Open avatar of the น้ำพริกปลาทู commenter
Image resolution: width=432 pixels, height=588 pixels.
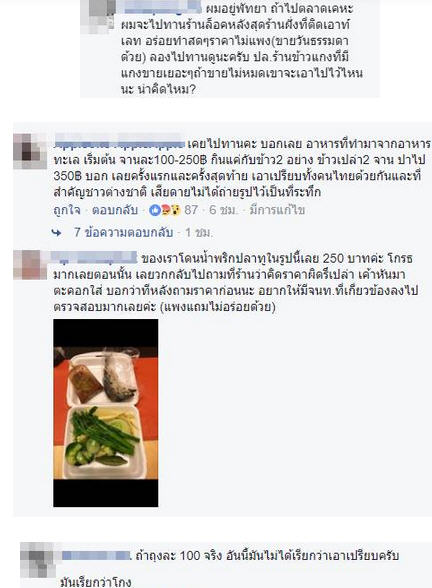pos(30,265)
